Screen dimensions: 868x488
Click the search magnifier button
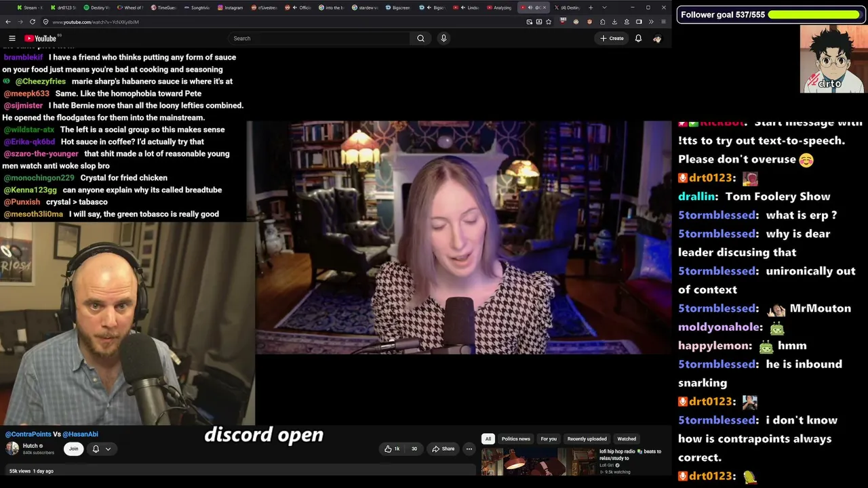point(420,39)
